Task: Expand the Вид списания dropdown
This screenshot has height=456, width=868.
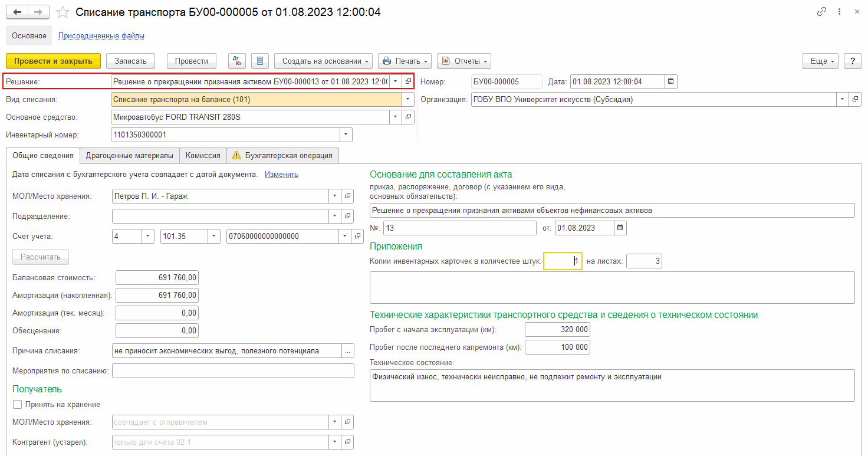Action: pos(408,99)
